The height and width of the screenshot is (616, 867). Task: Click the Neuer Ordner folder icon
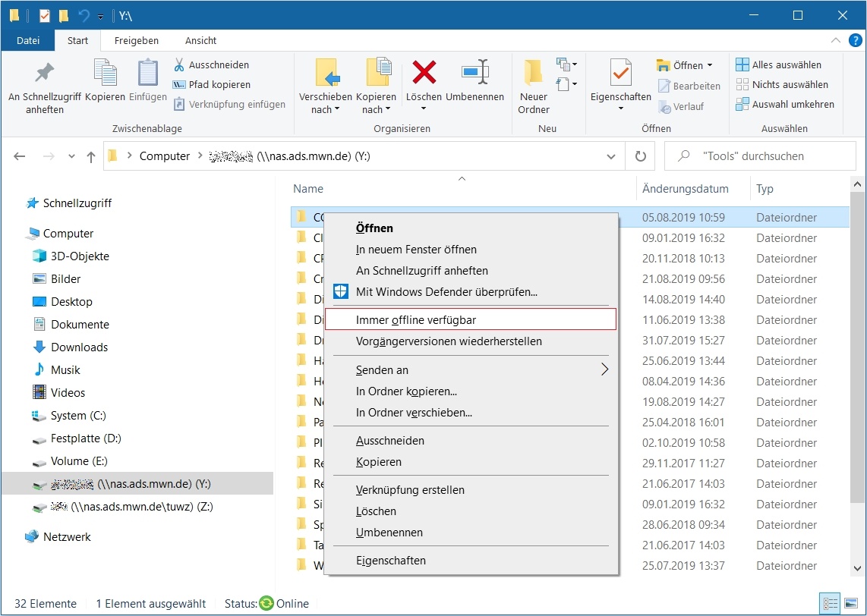pyautogui.click(x=533, y=73)
